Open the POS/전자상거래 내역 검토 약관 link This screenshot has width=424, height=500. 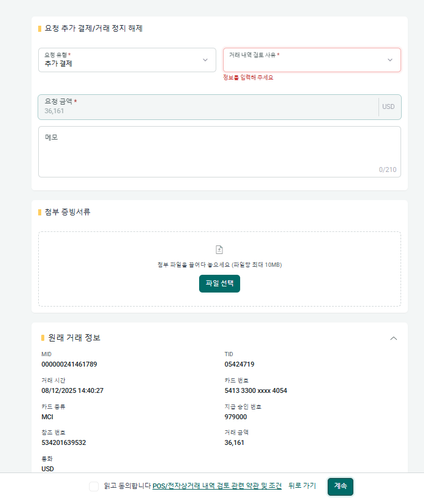click(x=217, y=486)
